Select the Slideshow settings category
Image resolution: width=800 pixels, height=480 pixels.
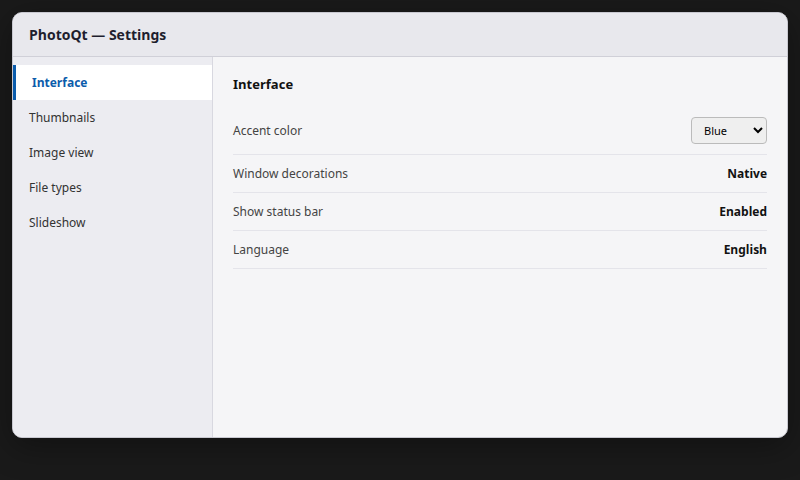pos(112,223)
